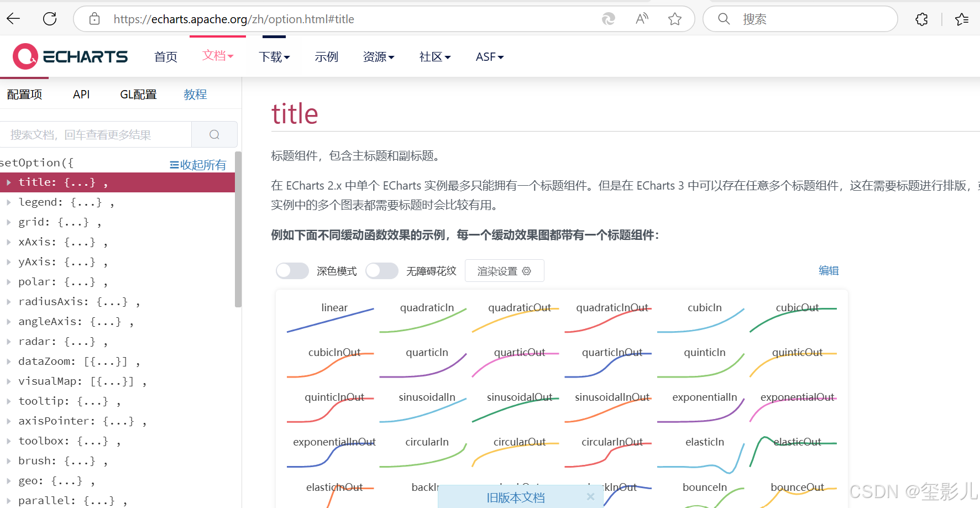Enable the 无障碍花纹 toggle

pyautogui.click(x=382, y=270)
